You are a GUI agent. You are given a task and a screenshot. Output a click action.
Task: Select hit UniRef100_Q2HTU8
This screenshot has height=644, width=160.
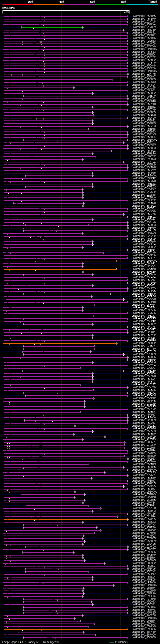[143, 22]
